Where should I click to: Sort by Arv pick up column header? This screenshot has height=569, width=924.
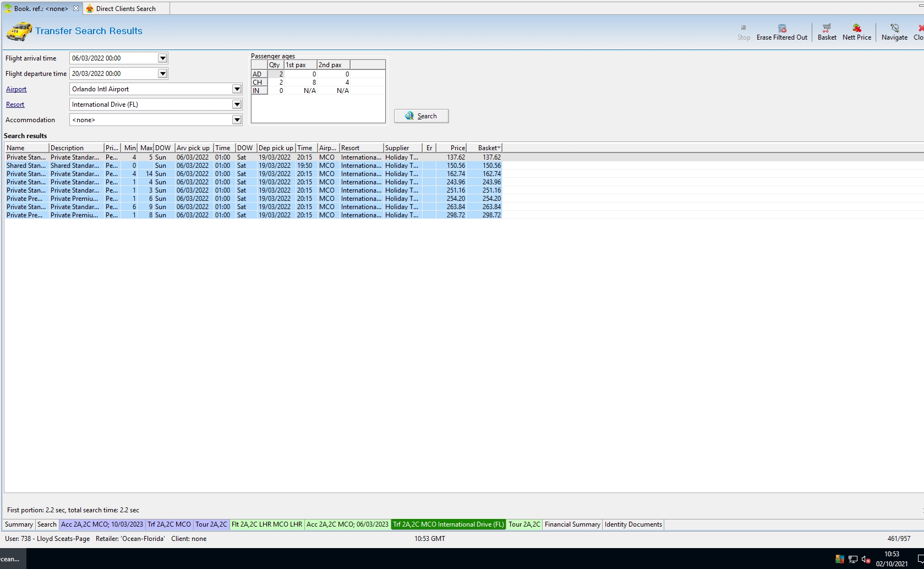[x=194, y=148]
